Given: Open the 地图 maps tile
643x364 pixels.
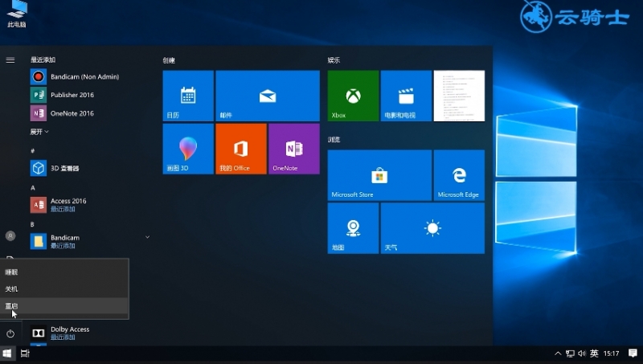Looking at the screenshot, I should click(353, 228).
